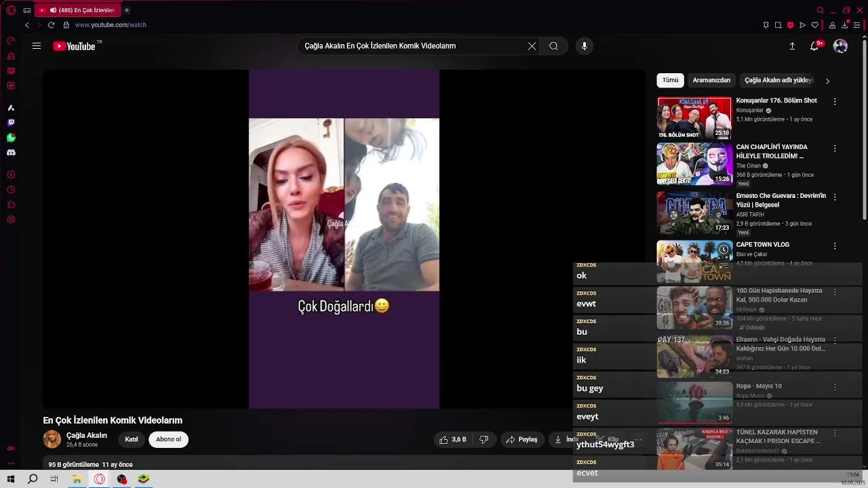Open BlueStacks icon in taskbar
The image size is (868, 488).
click(144, 479)
